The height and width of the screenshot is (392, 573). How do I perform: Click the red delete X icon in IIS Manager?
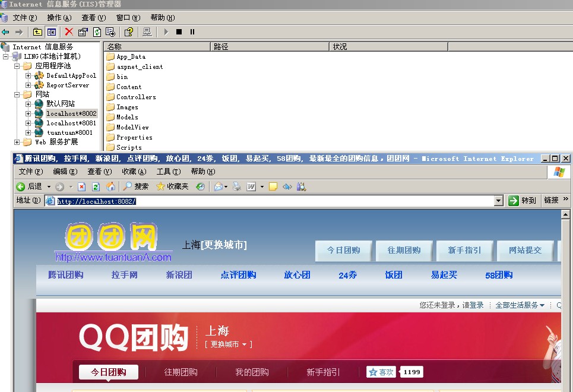69,32
